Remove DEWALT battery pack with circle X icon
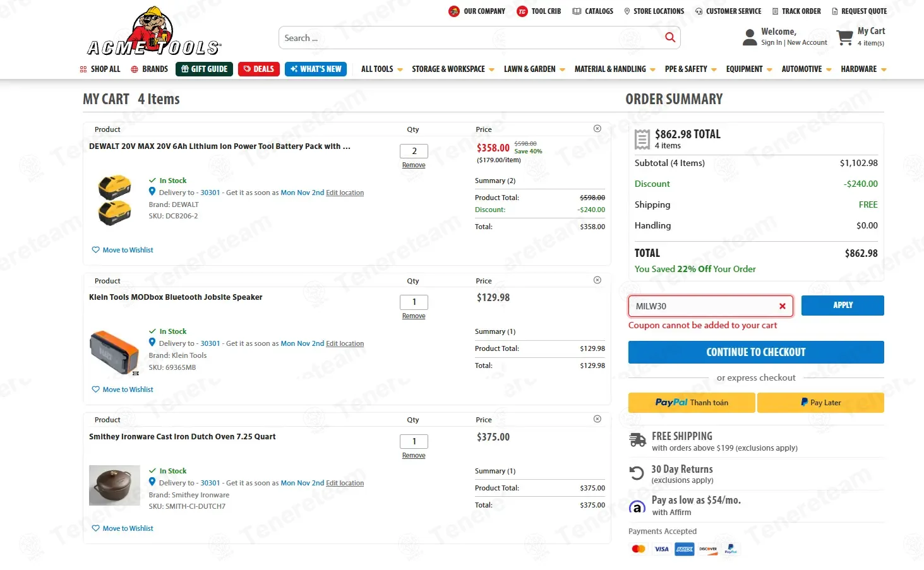924x570 pixels. pos(597,129)
